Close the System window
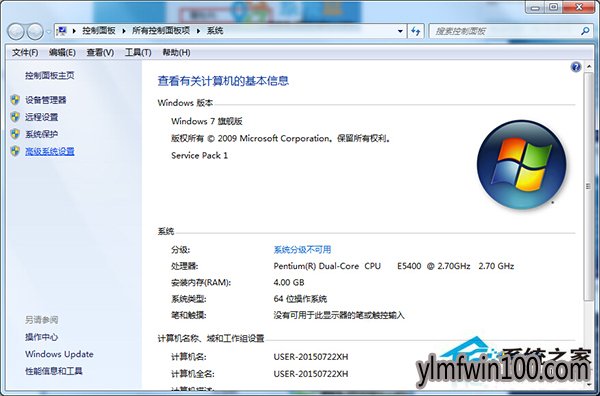This screenshot has width=600, height=396. click(x=579, y=7)
